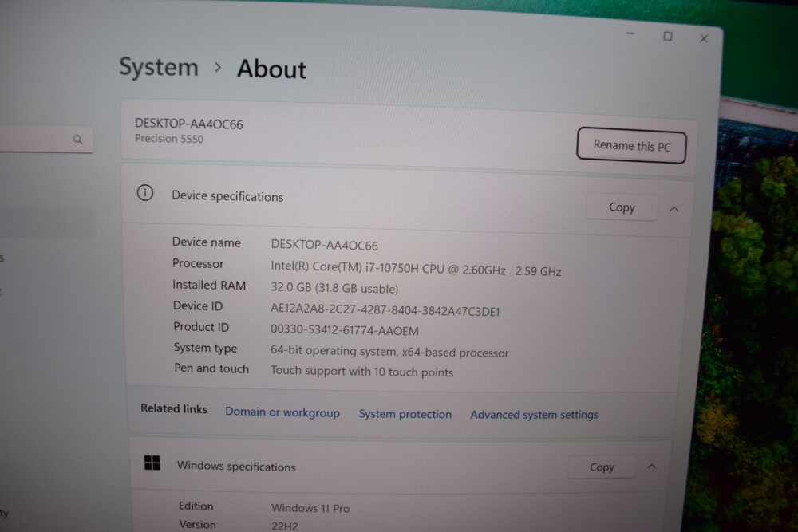Click the Processor label

[x=198, y=263]
